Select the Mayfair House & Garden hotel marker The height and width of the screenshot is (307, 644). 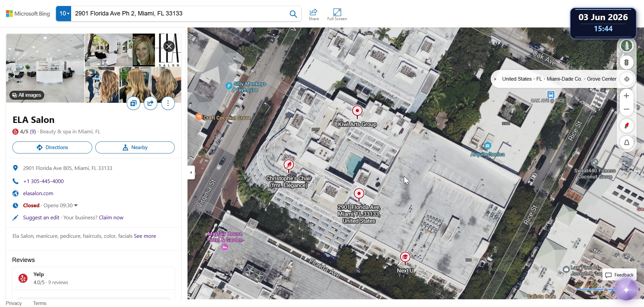click(x=225, y=247)
